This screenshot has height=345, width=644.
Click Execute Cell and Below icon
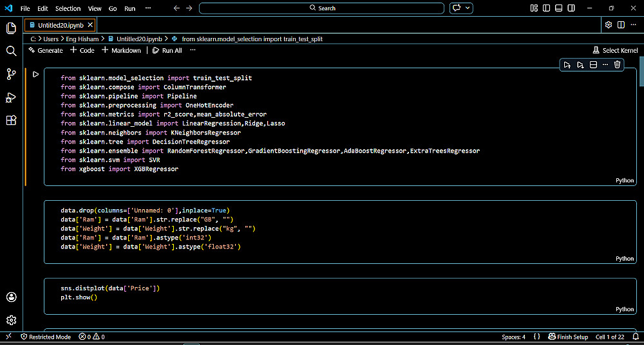tap(580, 65)
